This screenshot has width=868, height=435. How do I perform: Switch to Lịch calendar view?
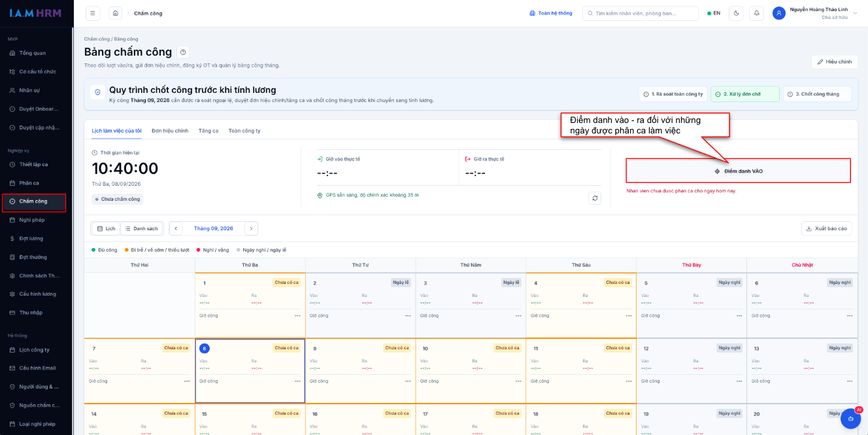click(x=107, y=228)
